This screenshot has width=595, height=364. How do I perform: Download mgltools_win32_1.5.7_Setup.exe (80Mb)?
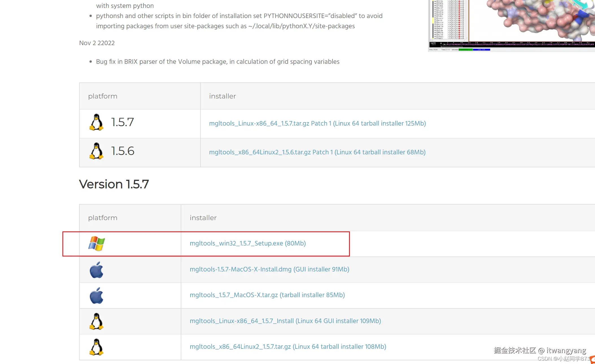(x=248, y=243)
